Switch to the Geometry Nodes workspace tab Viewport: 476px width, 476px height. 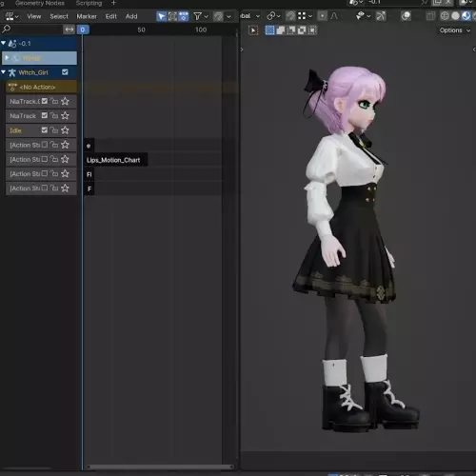coord(40,3)
